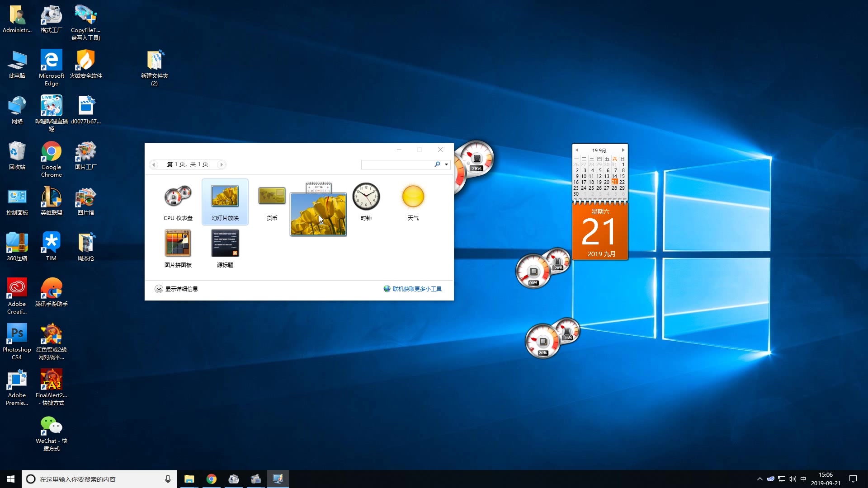Viewport: 868px width, 488px height.
Task: Toggle CPU gauge widget on desktop
Action: 177,201
